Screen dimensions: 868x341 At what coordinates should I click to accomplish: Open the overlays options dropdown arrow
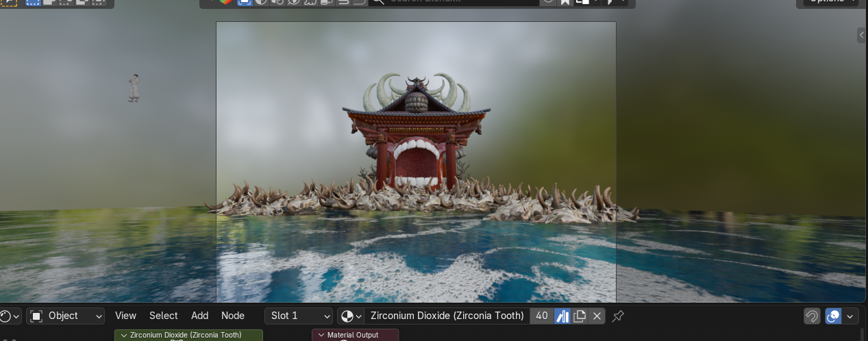(850, 316)
